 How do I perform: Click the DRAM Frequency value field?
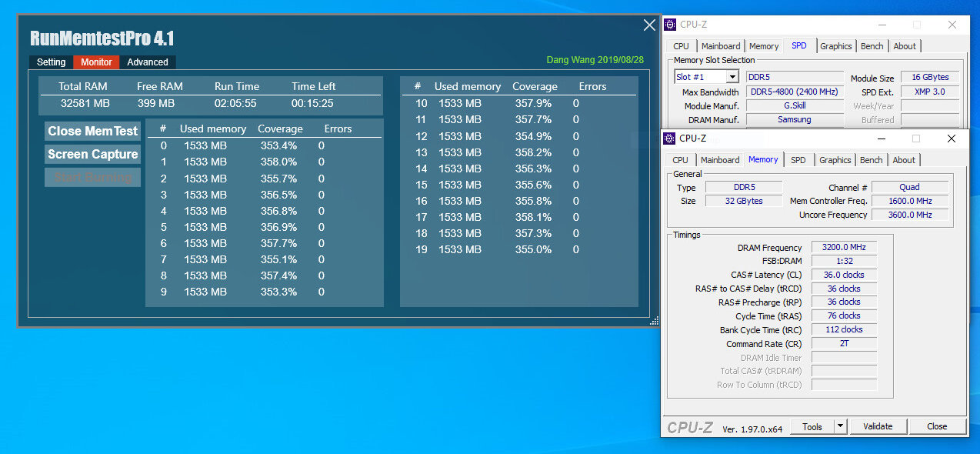[x=844, y=248]
